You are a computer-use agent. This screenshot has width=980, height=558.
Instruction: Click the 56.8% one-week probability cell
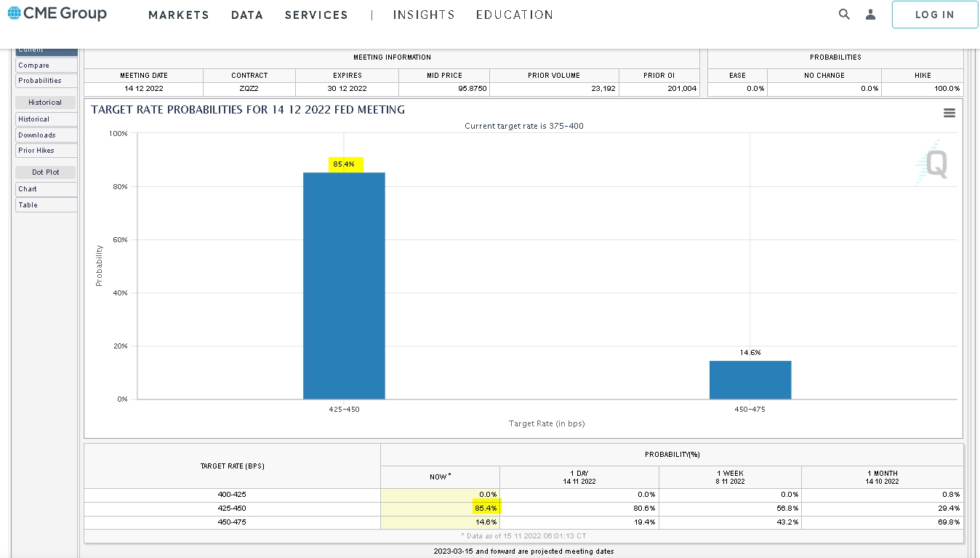(x=731, y=509)
